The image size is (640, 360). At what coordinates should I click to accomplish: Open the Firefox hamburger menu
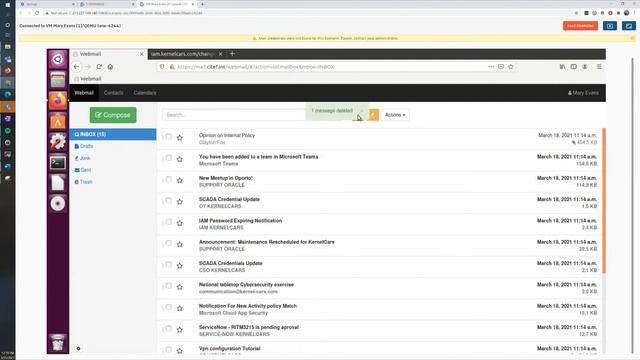point(599,67)
